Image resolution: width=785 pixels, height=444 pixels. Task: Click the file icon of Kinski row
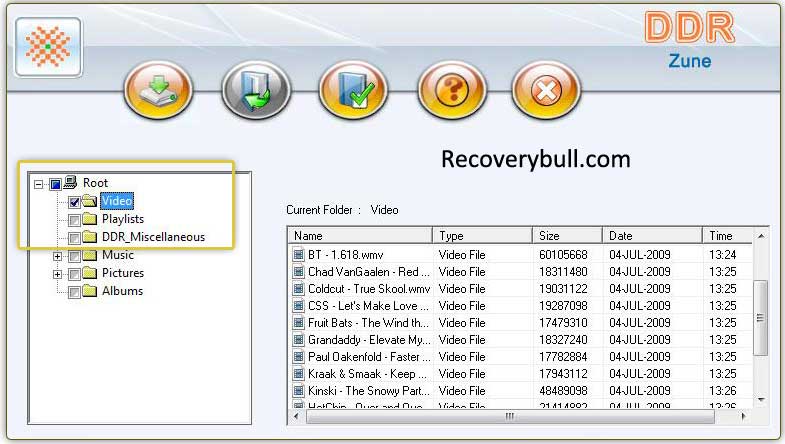pos(298,391)
